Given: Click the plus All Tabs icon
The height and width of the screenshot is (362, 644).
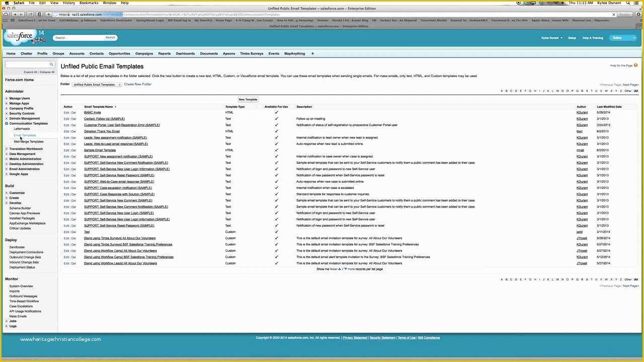Looking at the screenshot, I should pyautogui.click(x=312, y=53).
